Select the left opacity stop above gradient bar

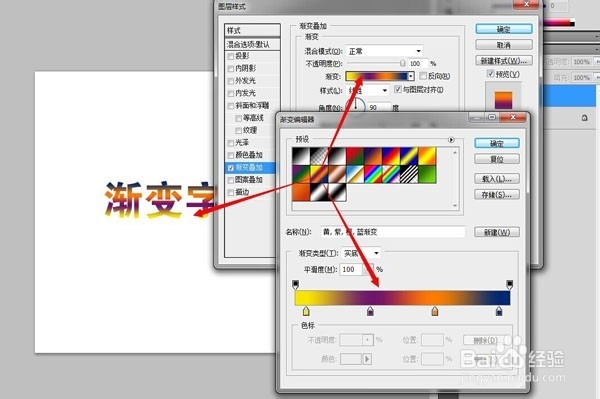click(x=295, y=284)
